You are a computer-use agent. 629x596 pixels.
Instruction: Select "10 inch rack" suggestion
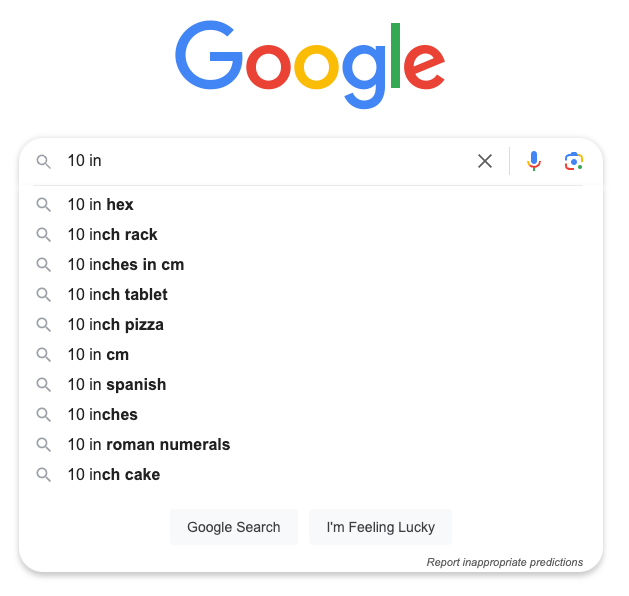click(x=112, y=235)
